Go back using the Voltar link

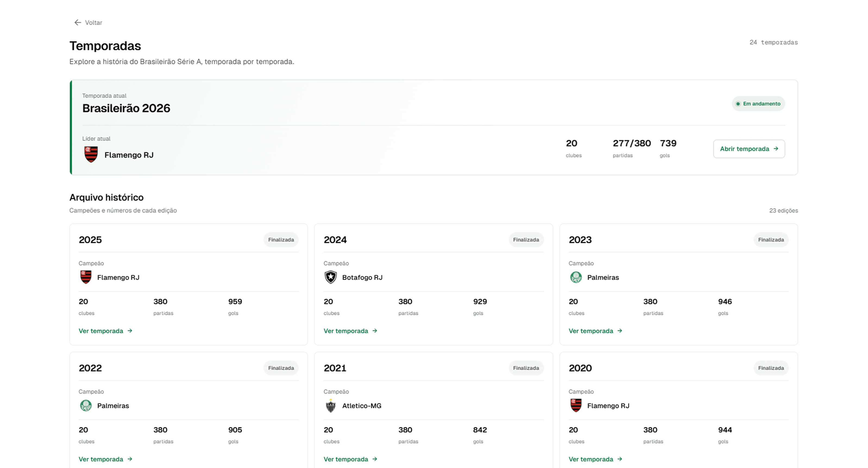click(88, 23)
